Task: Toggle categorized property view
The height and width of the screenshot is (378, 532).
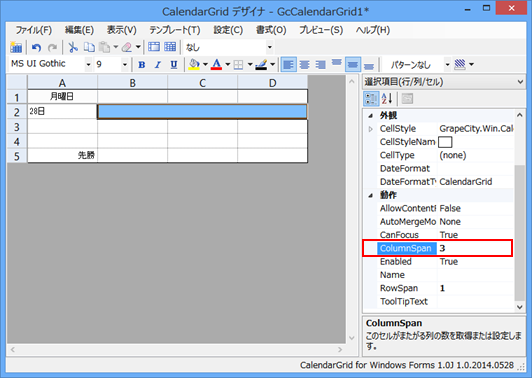Action: (x=371, y=99)
